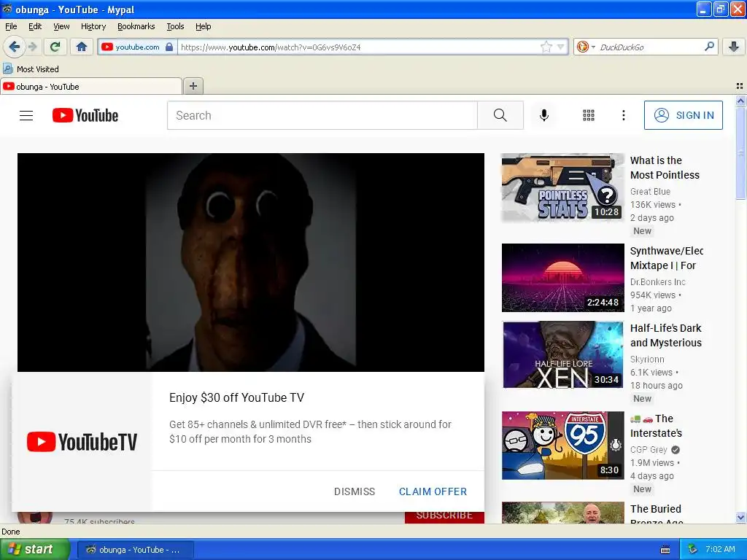
Task: Start voice search with the microphone icon
Action: click(x=544, y=115)
